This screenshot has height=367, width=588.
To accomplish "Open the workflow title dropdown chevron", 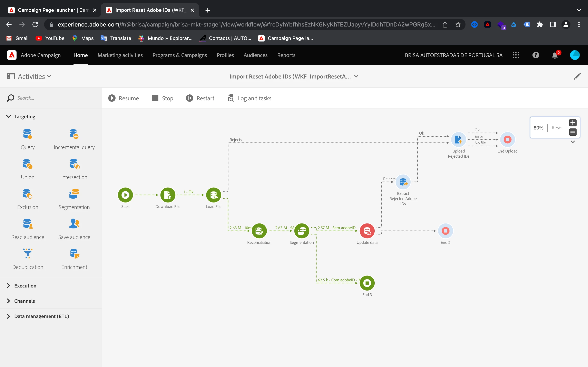I will (356, 76).
